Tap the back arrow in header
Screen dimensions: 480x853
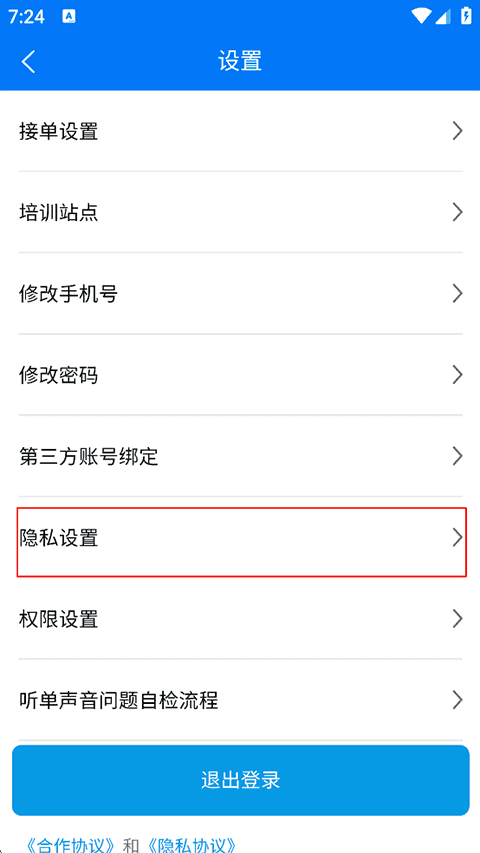(x=28, y=61)
